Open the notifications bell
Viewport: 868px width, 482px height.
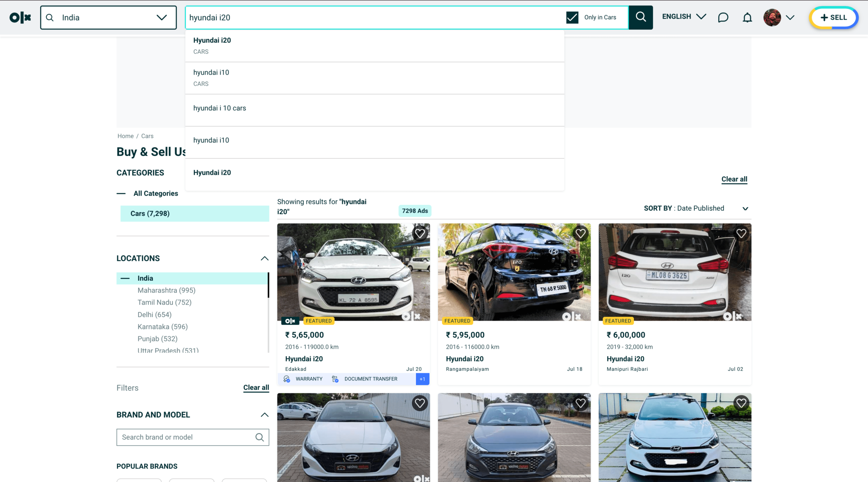pyautogui.click(x=747, y=17)
